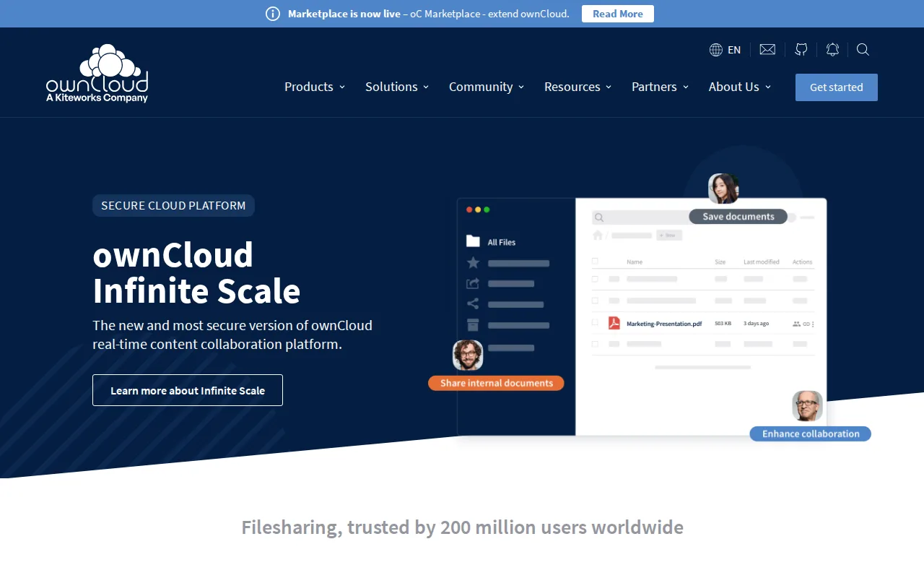Click the Name column header

[635, 262]
